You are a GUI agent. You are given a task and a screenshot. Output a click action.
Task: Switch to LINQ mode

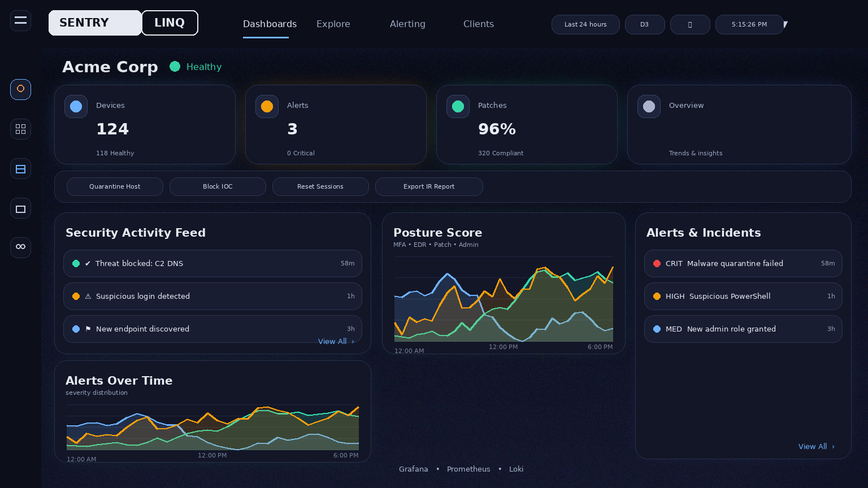point(169,23)
